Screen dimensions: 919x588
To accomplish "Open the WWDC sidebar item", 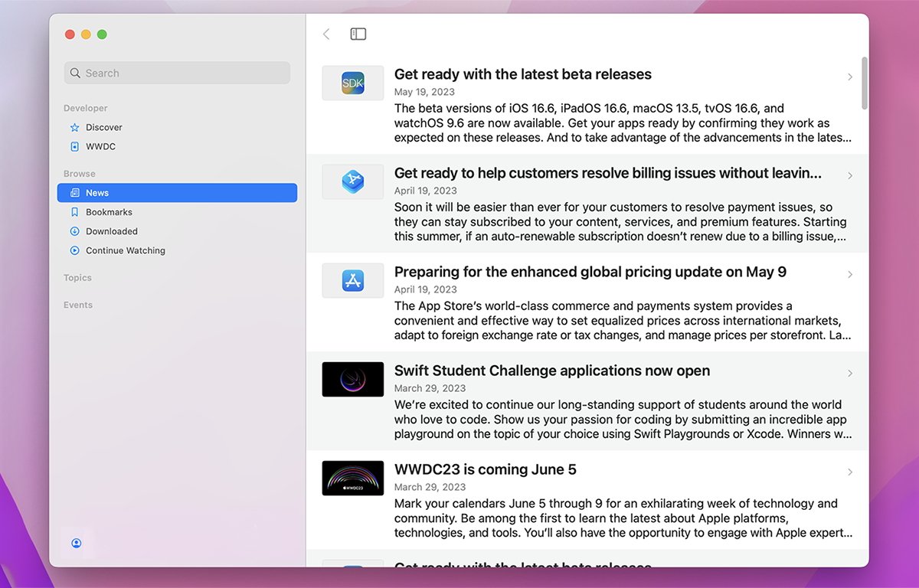I will (x=100, y=146).
